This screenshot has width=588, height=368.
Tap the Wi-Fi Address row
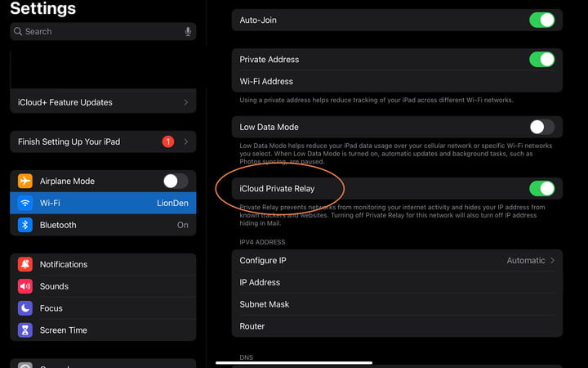pos(397,81)
